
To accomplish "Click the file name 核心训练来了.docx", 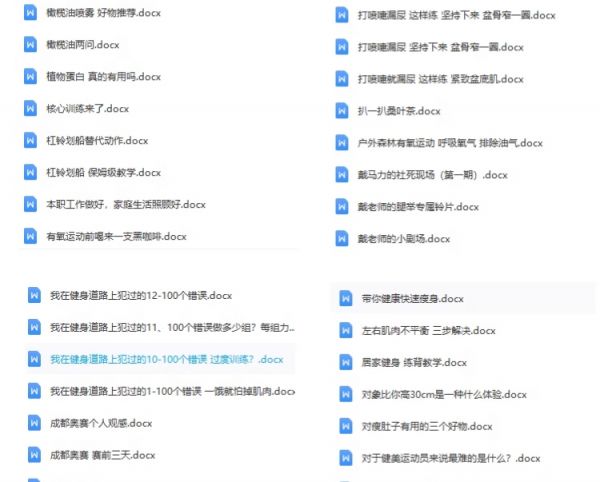I will click(x=87, y=108).
